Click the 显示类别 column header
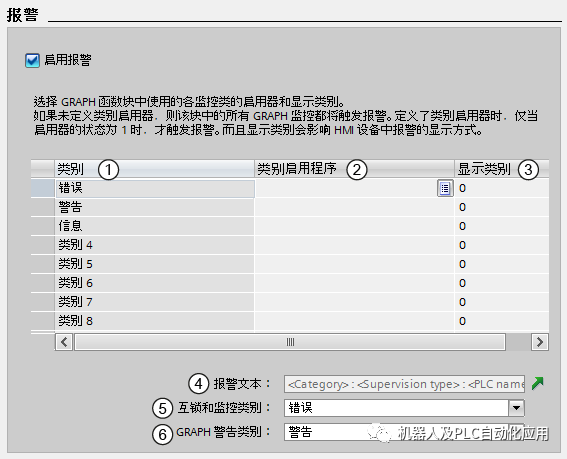The image size is (567, 459). 502,169
